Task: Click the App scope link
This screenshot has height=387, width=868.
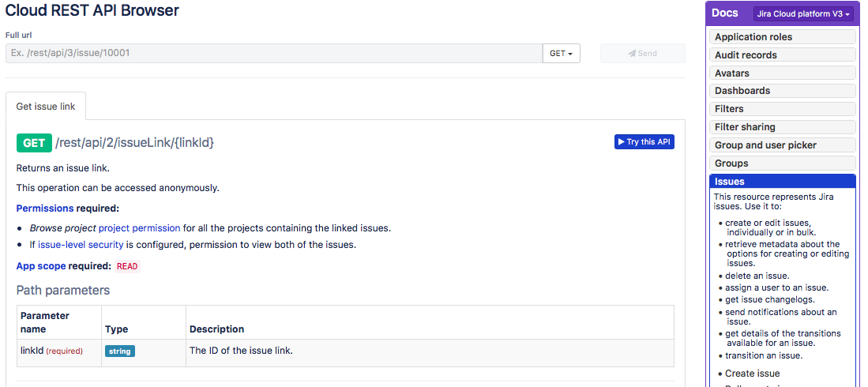Action: [41, 266]
